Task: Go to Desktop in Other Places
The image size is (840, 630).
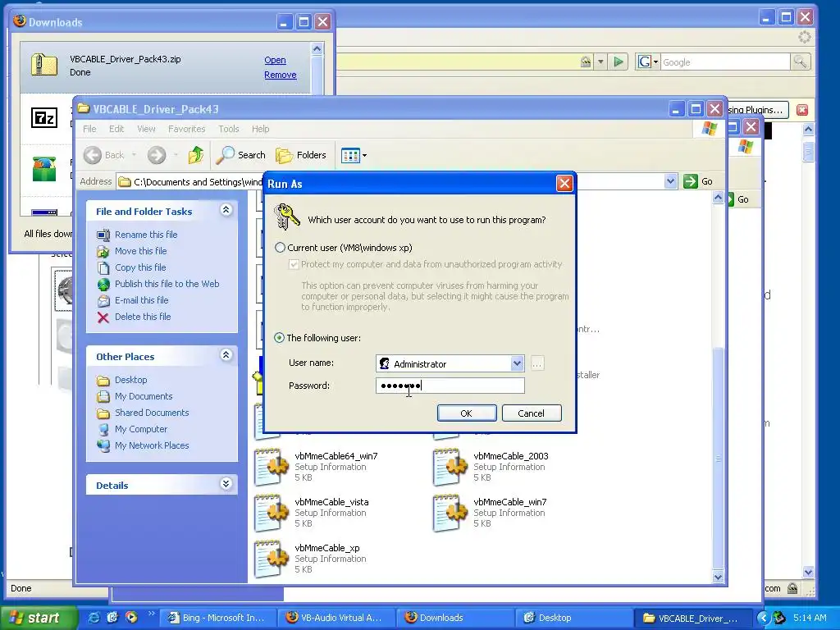Action: click(x=130, y=380)
